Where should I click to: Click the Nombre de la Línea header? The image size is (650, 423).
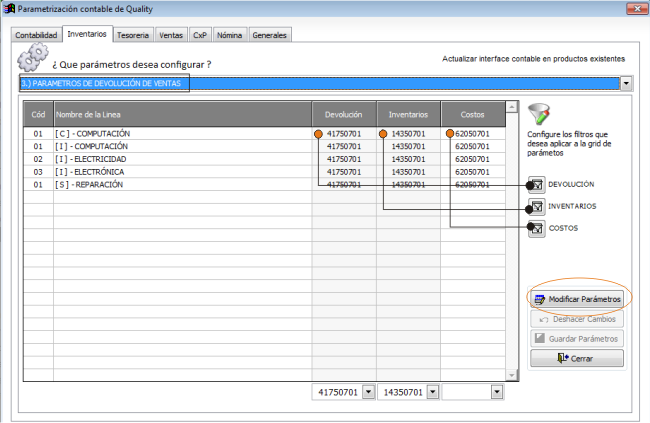click(x=182, y=114)
